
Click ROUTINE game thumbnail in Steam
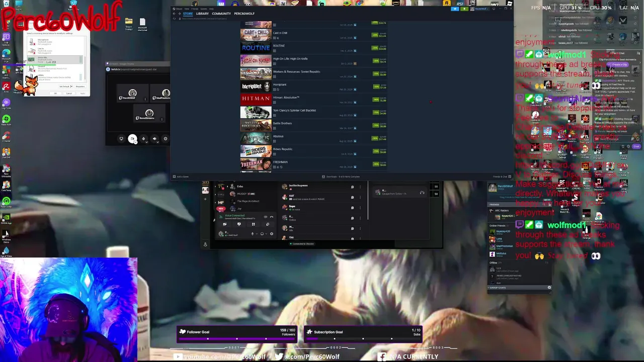[x=256, y=48]
